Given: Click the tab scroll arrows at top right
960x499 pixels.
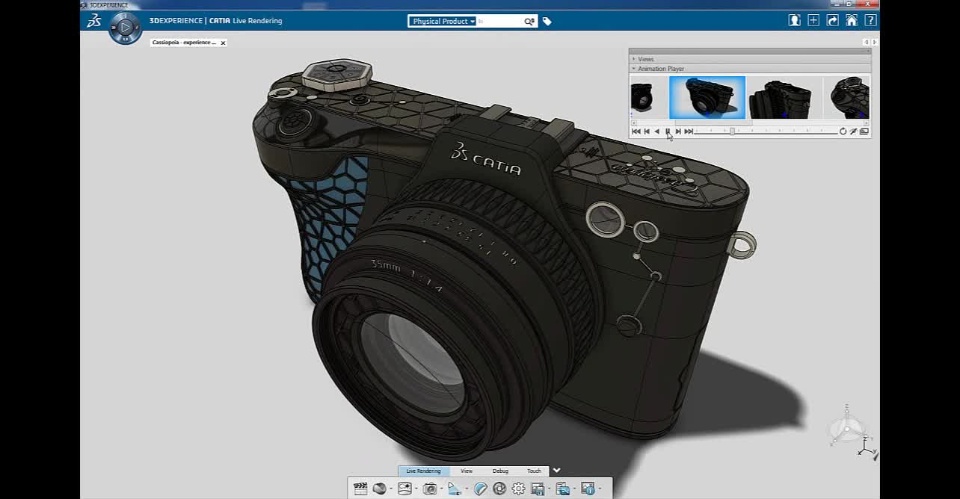Looking at the screenshot, I should (x=870, y=42).
